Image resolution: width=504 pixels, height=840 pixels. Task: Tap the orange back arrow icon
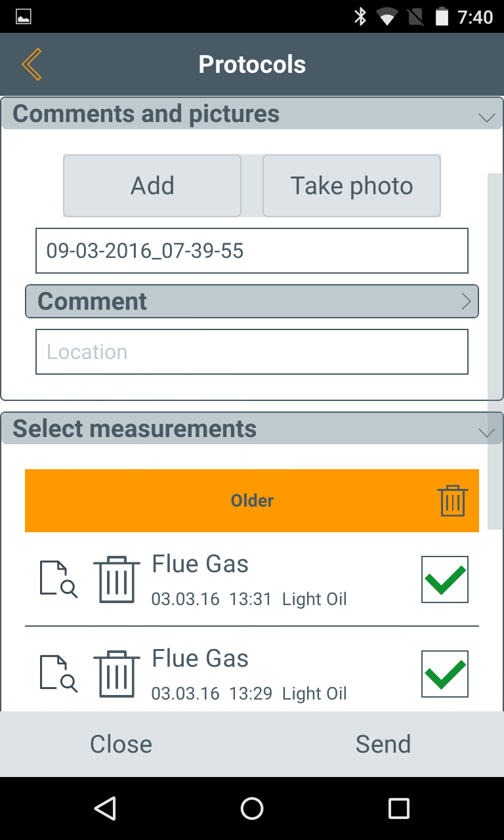(31, 64)
